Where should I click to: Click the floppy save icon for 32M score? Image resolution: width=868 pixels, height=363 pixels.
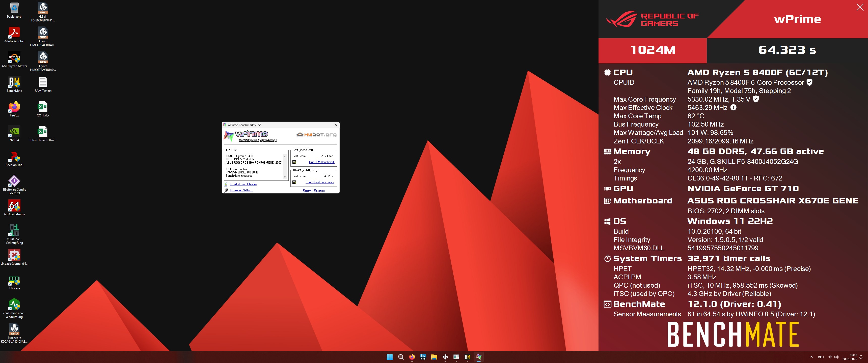pyautogui.click(x=294, y=162)
